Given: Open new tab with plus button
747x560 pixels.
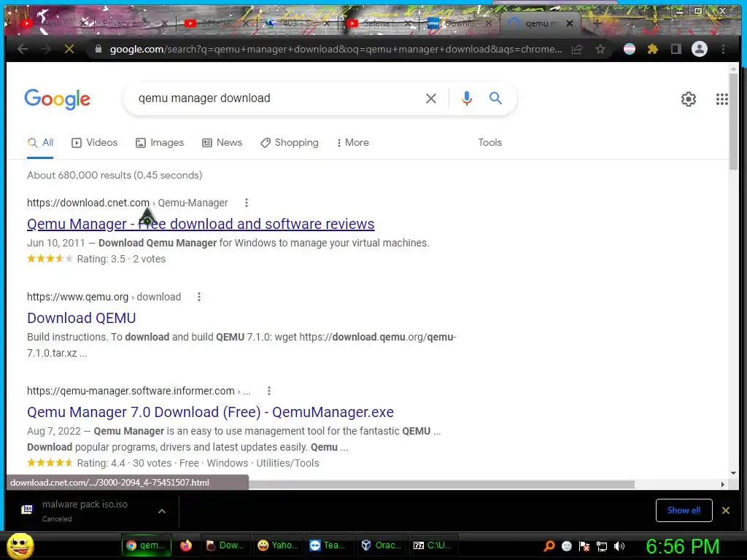Looking at the screenshot, I should (597, 23).
